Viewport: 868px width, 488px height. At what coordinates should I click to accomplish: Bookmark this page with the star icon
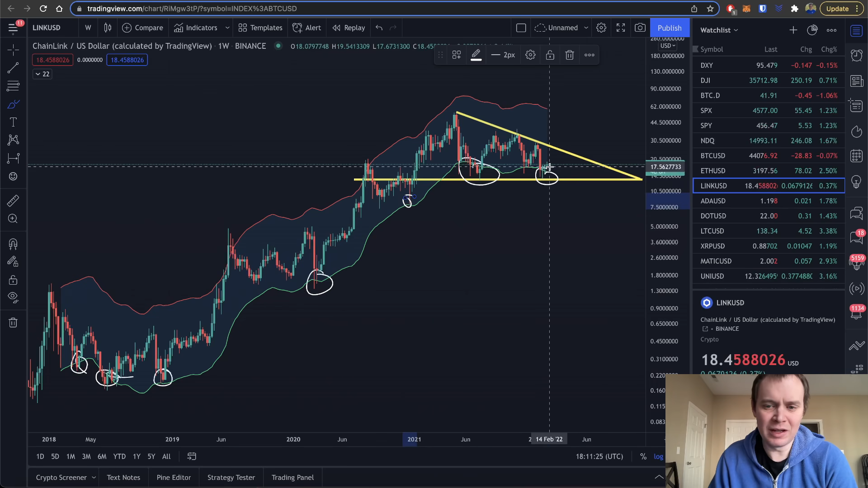[710, 9]
